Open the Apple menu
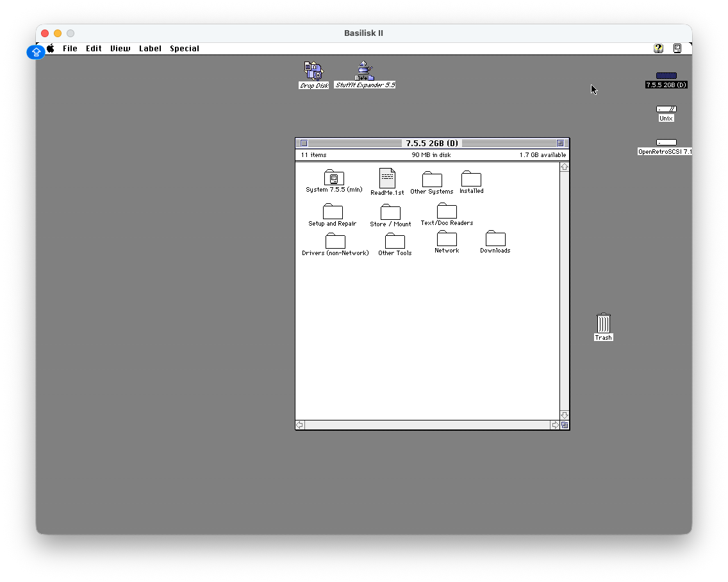The height and width of the screenshot is (582, 728). [x=51, y=48]
